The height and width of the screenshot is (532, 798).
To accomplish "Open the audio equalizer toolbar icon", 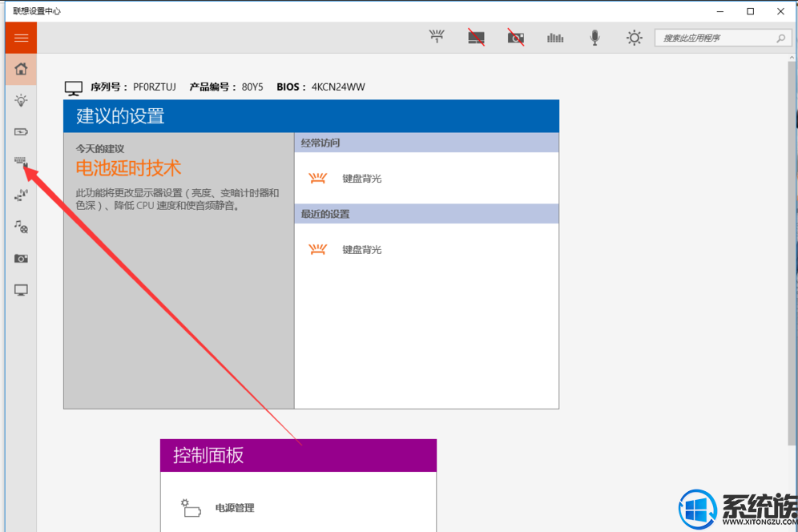I will coord(555,38).
